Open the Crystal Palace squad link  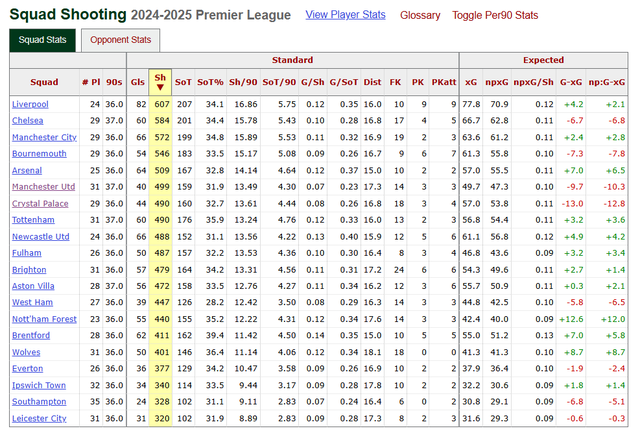[x=40, y=204]
